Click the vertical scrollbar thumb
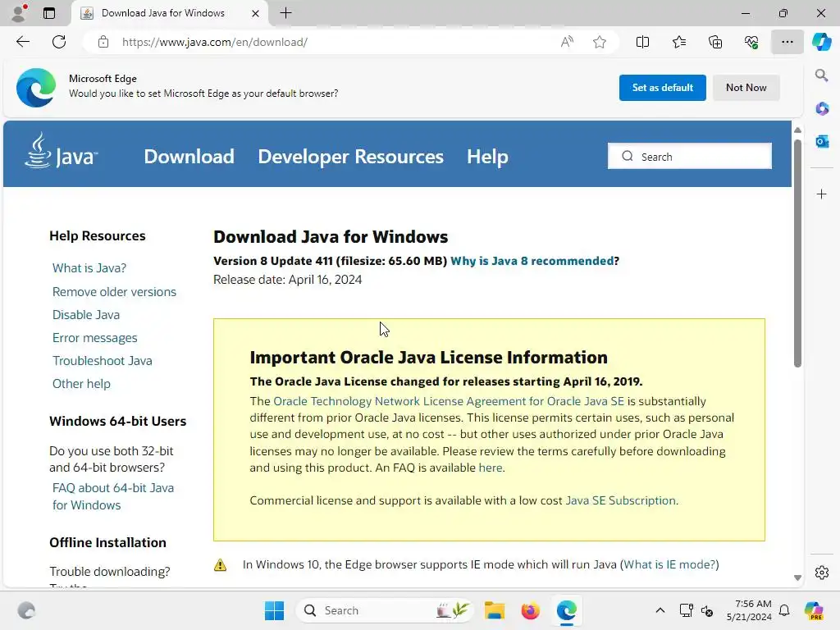The width and height of the screenshot is (840, 630). [797, 253]
